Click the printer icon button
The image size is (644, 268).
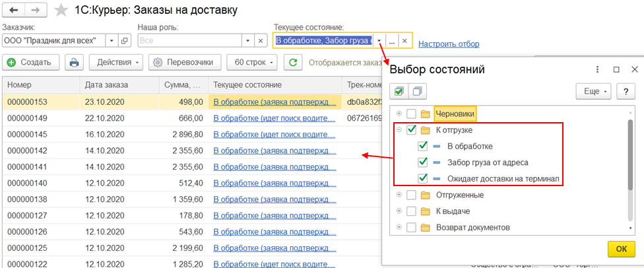click(74, 63)
